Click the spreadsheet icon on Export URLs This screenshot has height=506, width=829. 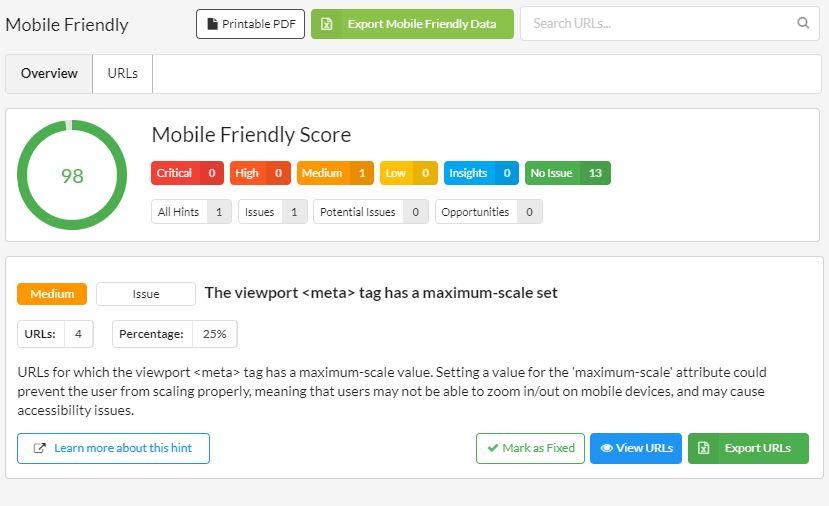pyautogui.click(x=704, y=448)
